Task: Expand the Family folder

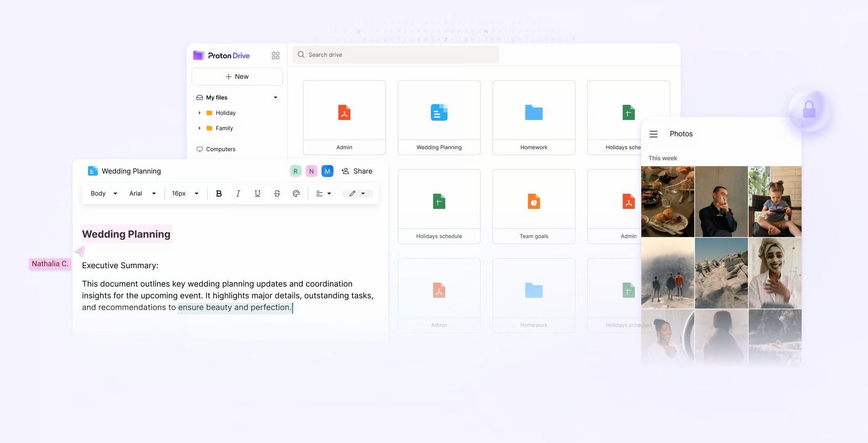Action: point(199,128)
